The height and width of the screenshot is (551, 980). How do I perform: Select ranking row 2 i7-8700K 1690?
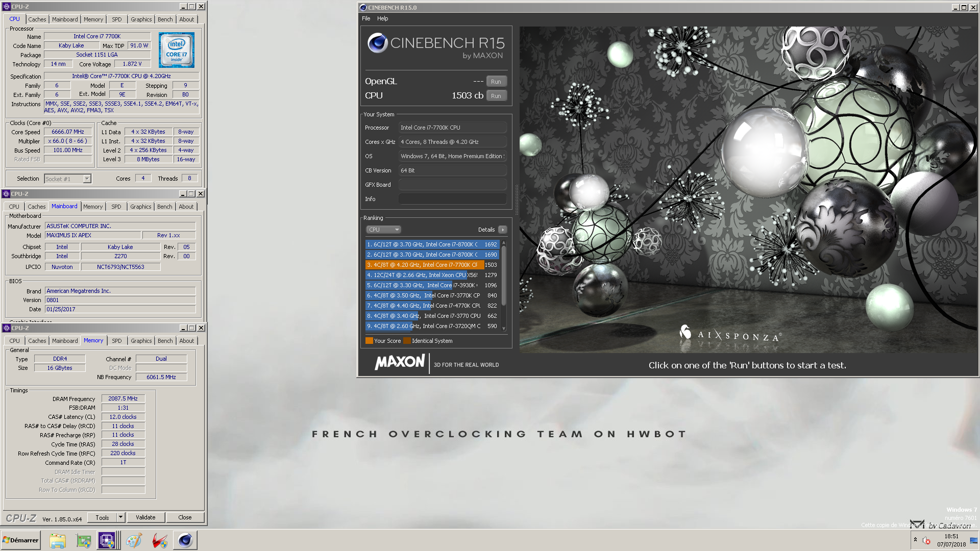[x=432, y=255]
